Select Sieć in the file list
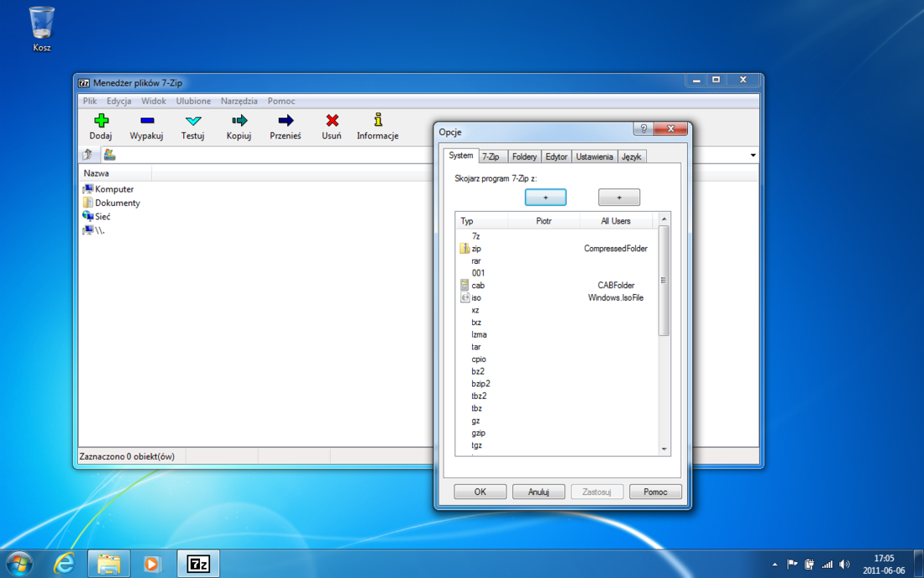 coord(97,216)
